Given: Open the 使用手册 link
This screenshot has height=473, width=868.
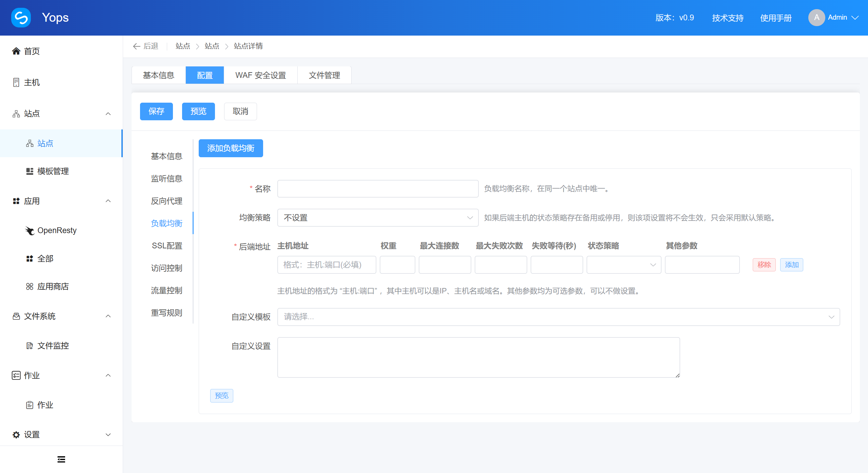Looking at the screenshot, I should click(x=776, y=18).
